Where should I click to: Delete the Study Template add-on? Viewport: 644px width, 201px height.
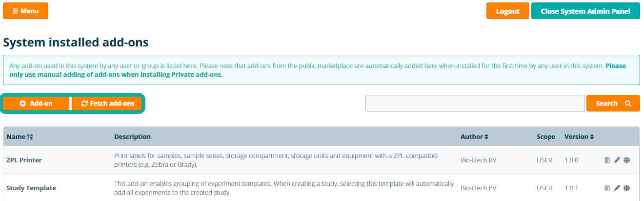[607, 188]
